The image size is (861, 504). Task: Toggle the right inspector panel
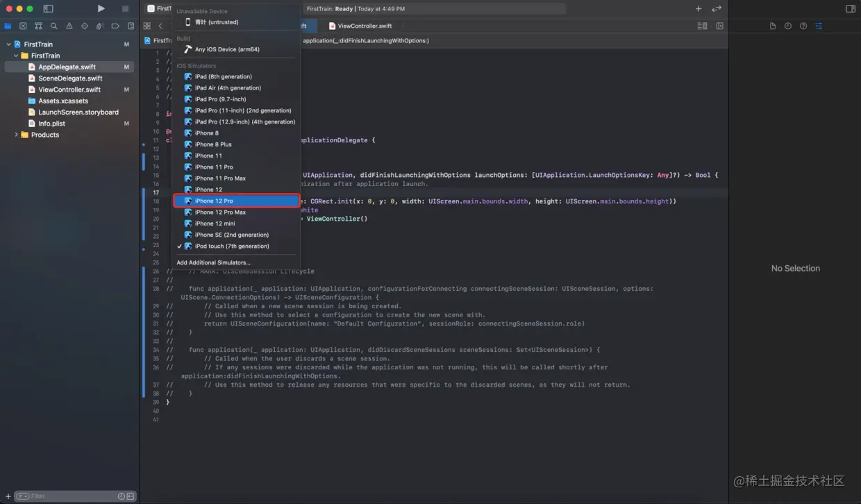point(850,8)
